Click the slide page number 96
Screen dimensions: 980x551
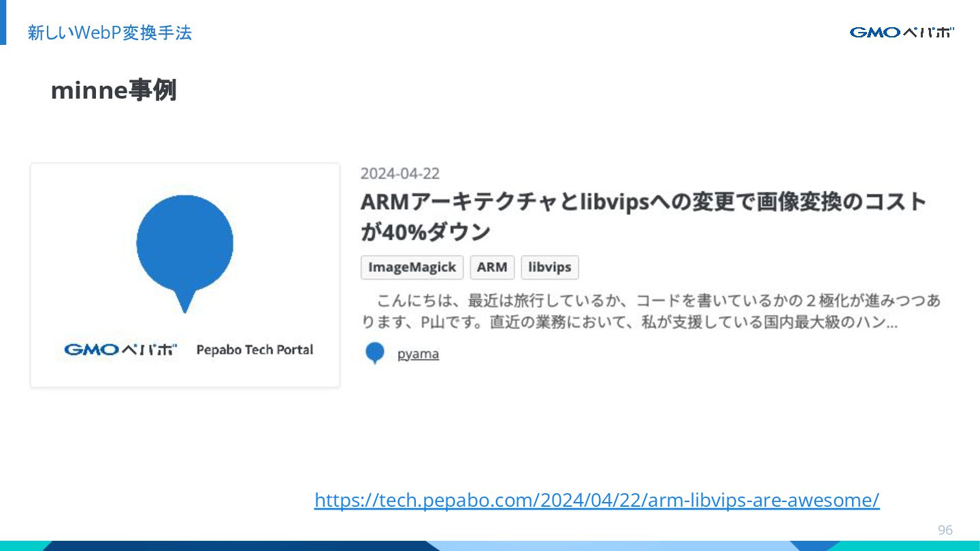tap(945, 530)
